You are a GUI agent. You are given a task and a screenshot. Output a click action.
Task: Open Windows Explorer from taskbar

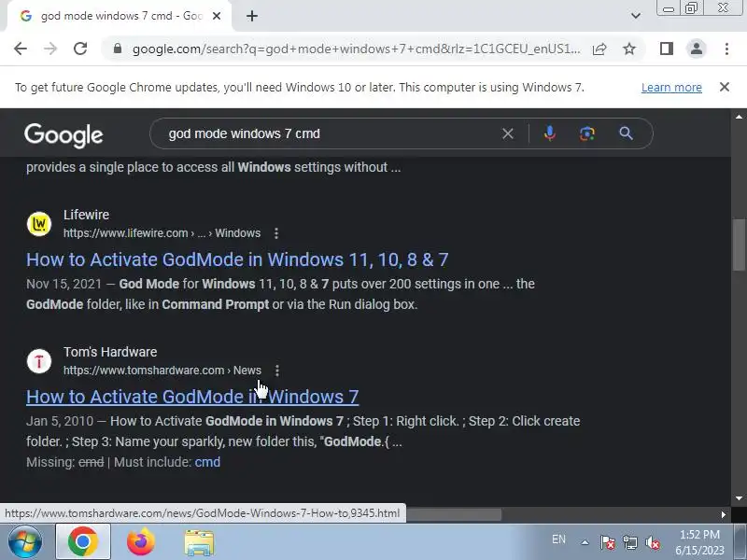199,543
